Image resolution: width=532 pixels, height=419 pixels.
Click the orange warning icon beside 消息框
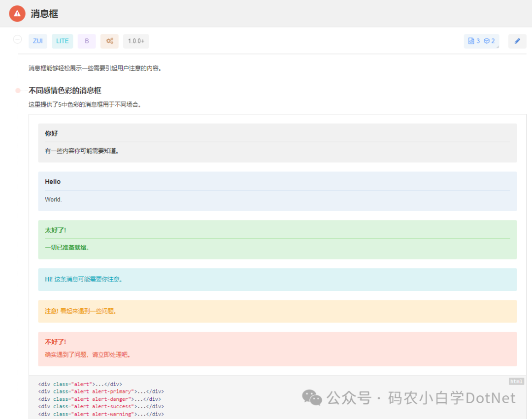point(17,13)
